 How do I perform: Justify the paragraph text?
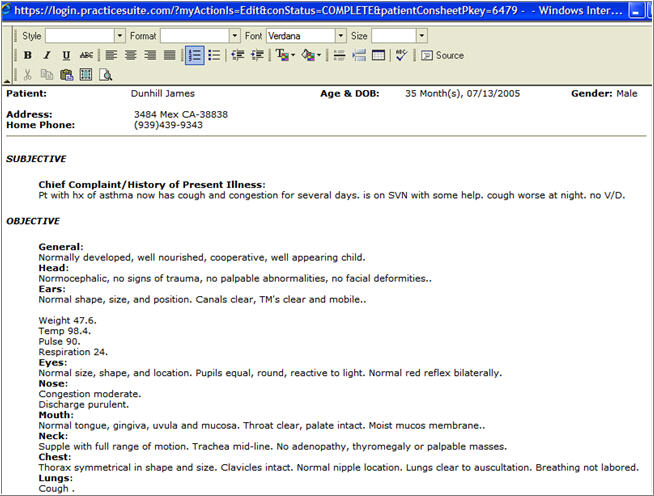[170, 55]
